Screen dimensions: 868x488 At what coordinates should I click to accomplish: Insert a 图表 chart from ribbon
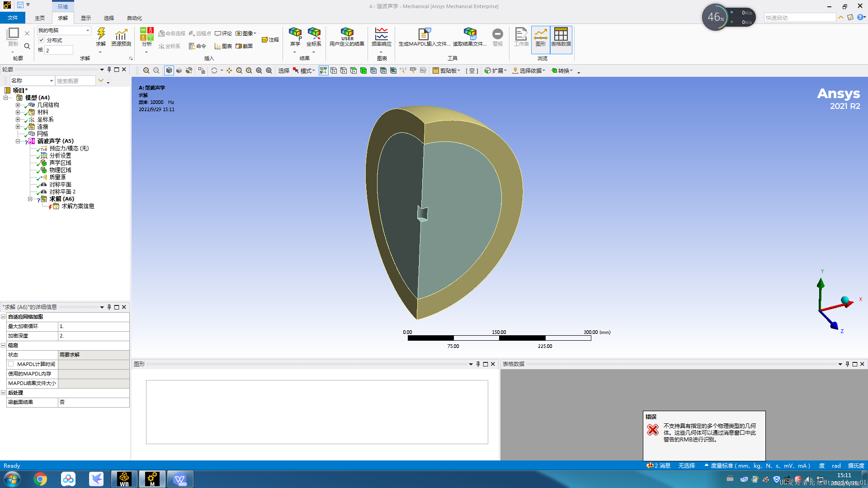tap(223, 46)
